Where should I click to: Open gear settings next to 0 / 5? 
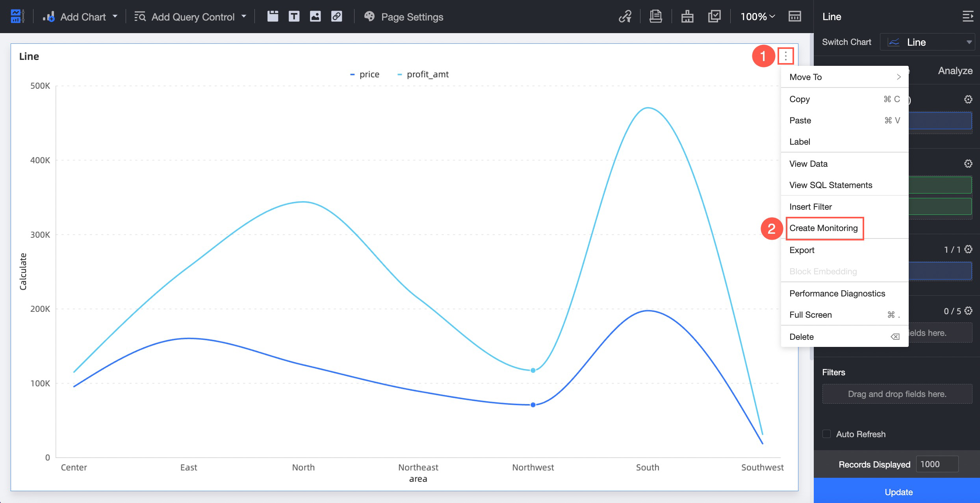968,311
